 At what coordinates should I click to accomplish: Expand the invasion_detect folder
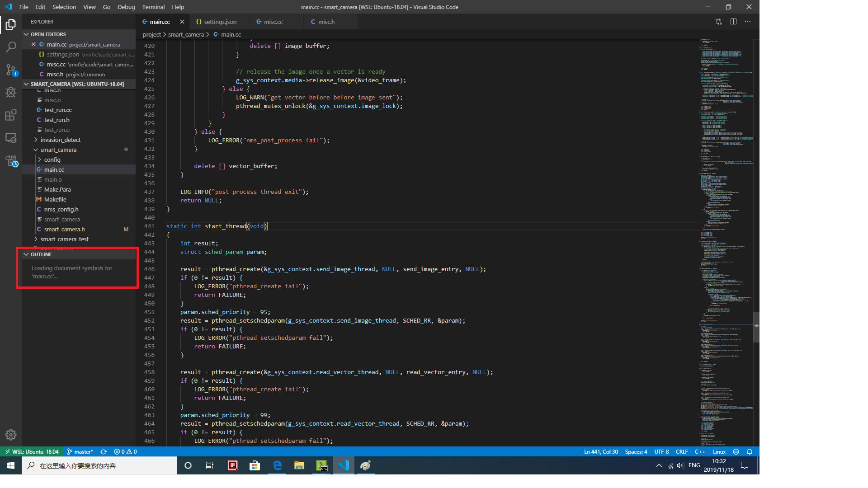click(60, 140)
